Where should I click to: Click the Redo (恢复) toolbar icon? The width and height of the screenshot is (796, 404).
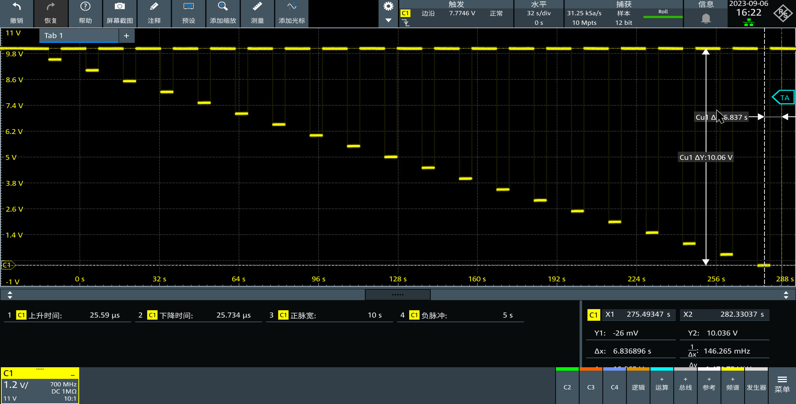[x=51, y=12]
